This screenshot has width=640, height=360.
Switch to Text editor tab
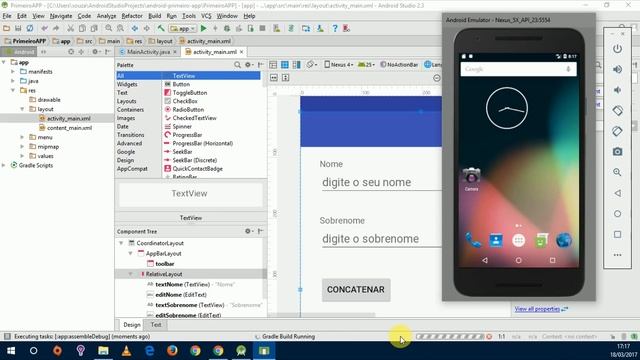(x=156, y=325)
